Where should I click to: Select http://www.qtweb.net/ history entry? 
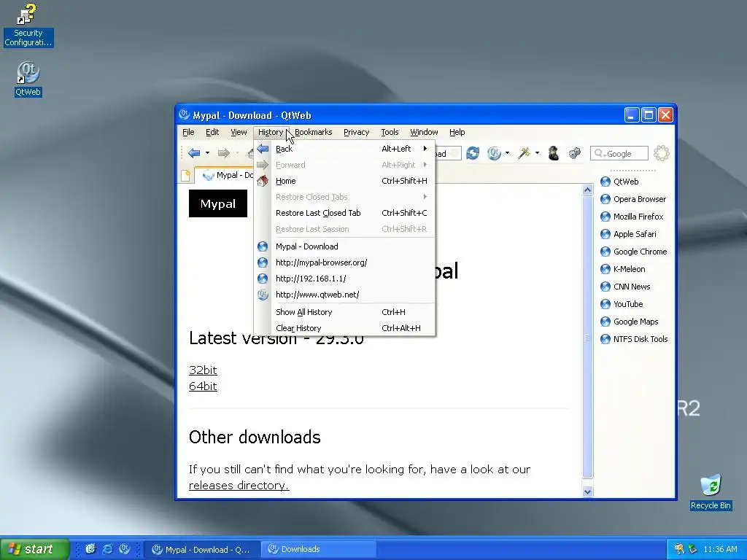pos(344,295)
